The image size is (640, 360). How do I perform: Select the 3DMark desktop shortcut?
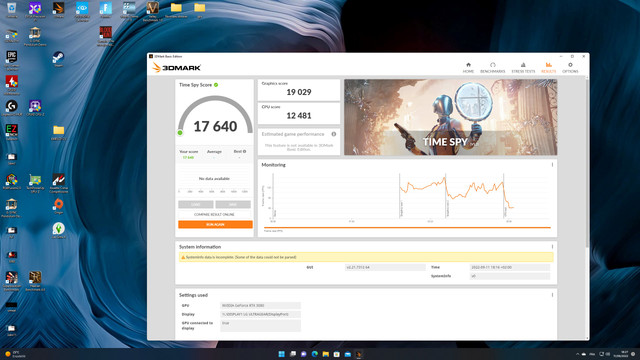[x=58, y=10]
